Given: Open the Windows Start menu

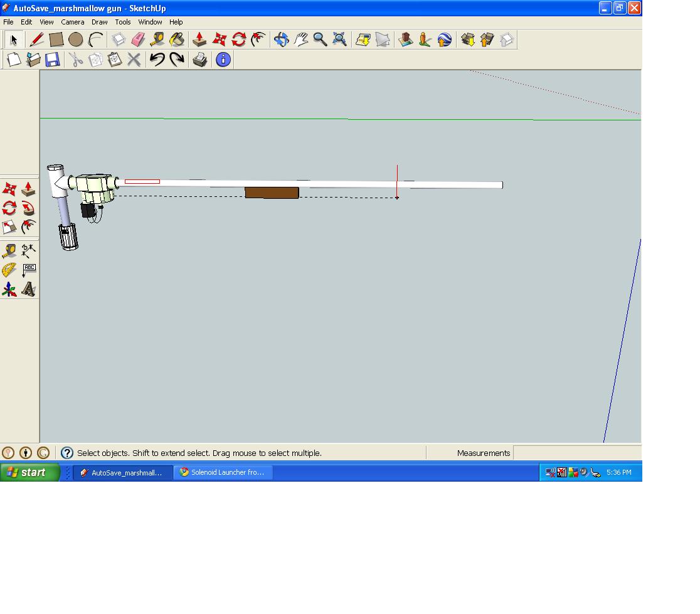Looking at the screenshot, I should (29, 472).
